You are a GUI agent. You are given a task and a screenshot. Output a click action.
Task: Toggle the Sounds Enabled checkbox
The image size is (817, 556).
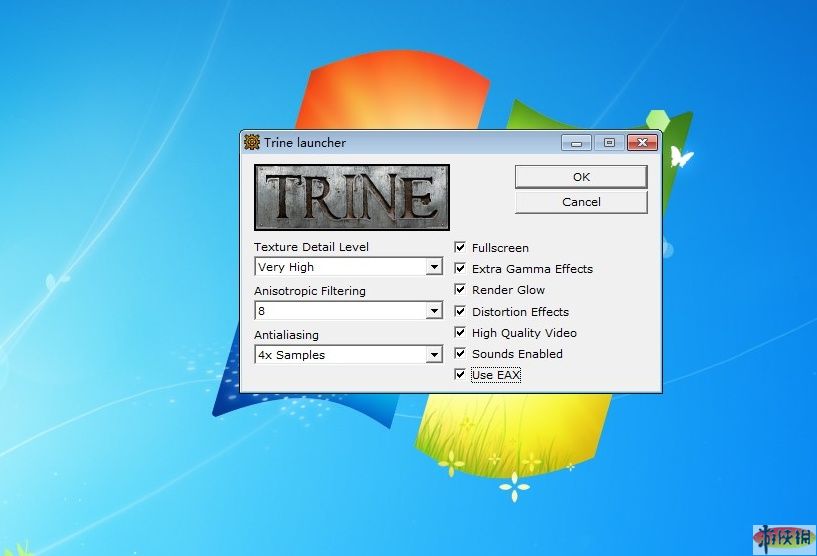[x=460, y=353]
